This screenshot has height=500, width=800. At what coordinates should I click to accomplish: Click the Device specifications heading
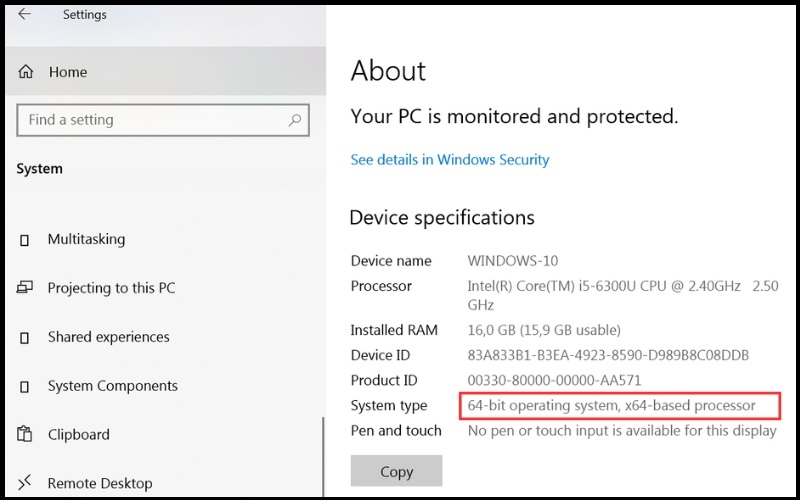pos(442,218)
